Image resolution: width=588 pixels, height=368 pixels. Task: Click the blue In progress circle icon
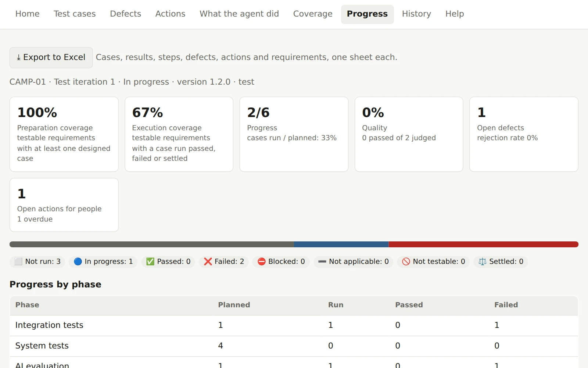pyautogui.click(x=78, y=262)
